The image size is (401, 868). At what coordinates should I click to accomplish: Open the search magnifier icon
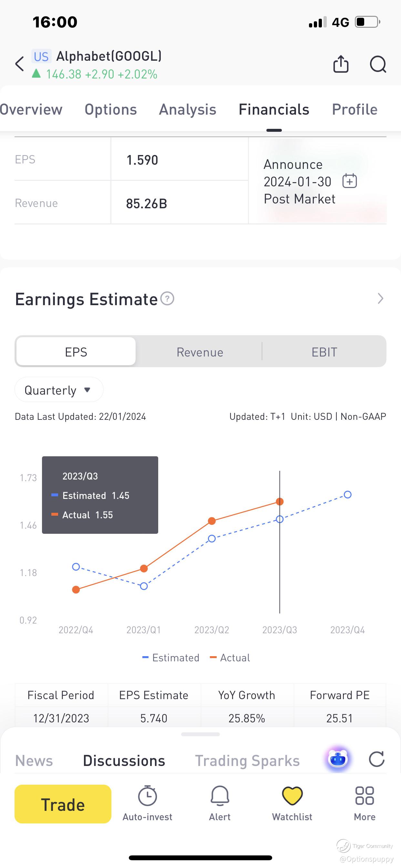click(x=378, y=64)
